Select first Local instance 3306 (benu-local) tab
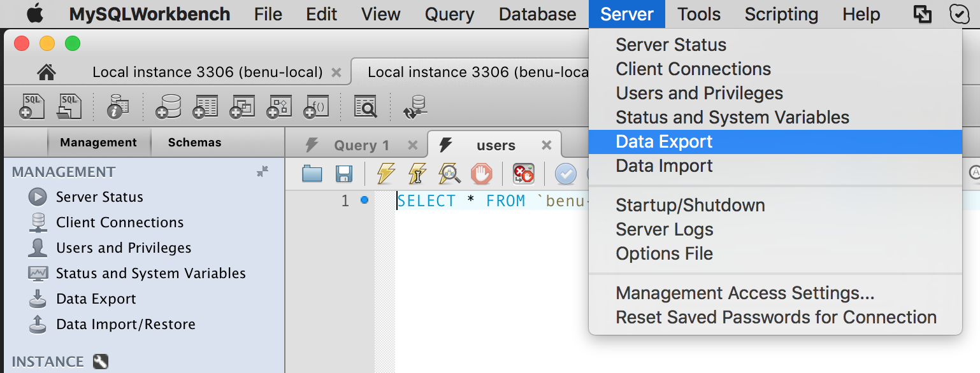The width and height of the screenshot is (980, 373). point(207,72)
